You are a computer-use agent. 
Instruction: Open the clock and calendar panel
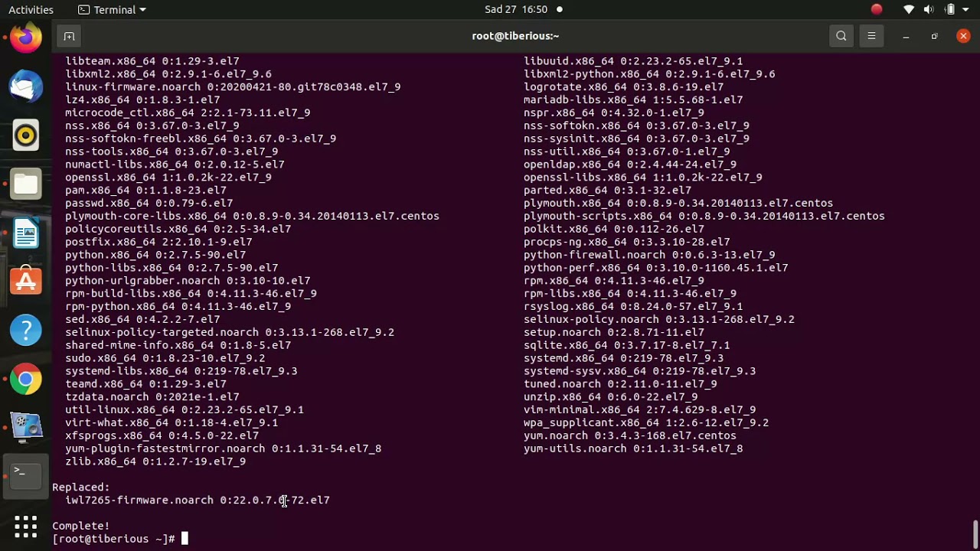click(516, 9)
